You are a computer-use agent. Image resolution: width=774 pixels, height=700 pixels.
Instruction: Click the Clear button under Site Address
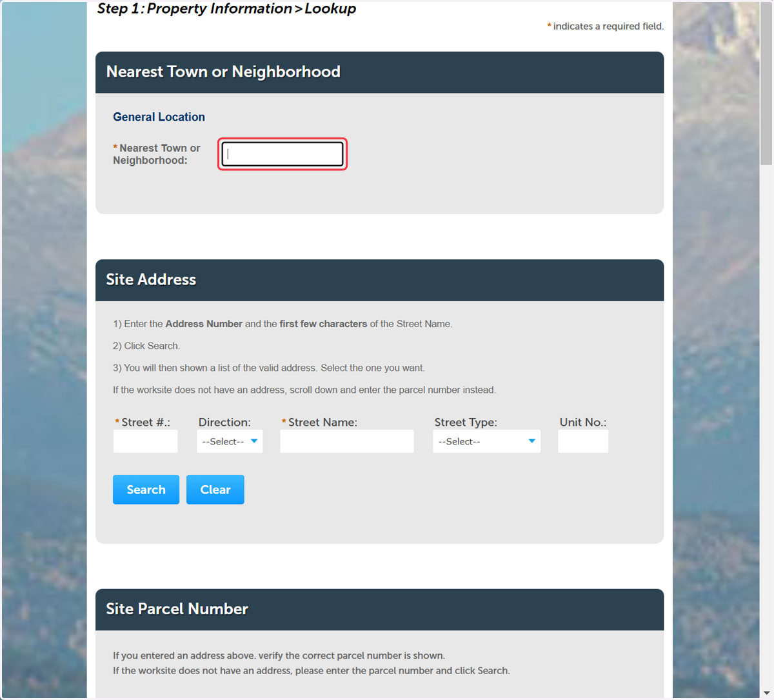215,490
